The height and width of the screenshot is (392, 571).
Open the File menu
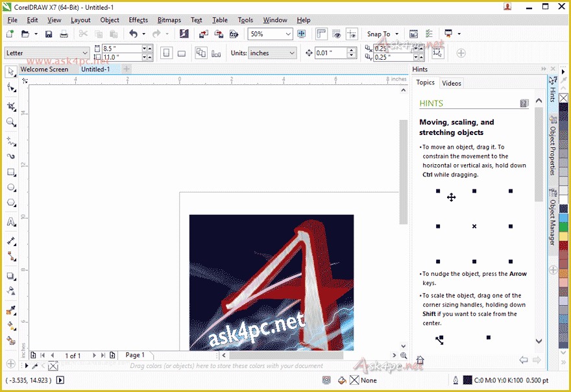click(x=12, y=20)
